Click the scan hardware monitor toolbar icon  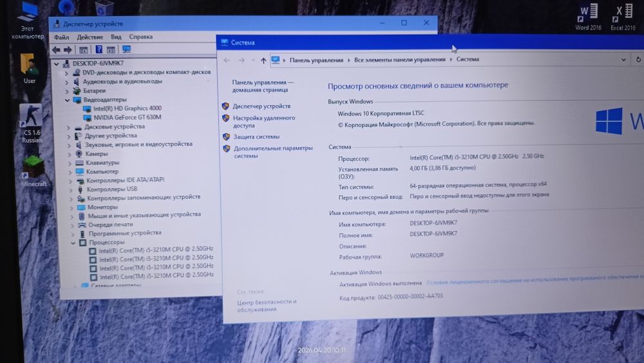pyautogui.click(x=126, y=50)
